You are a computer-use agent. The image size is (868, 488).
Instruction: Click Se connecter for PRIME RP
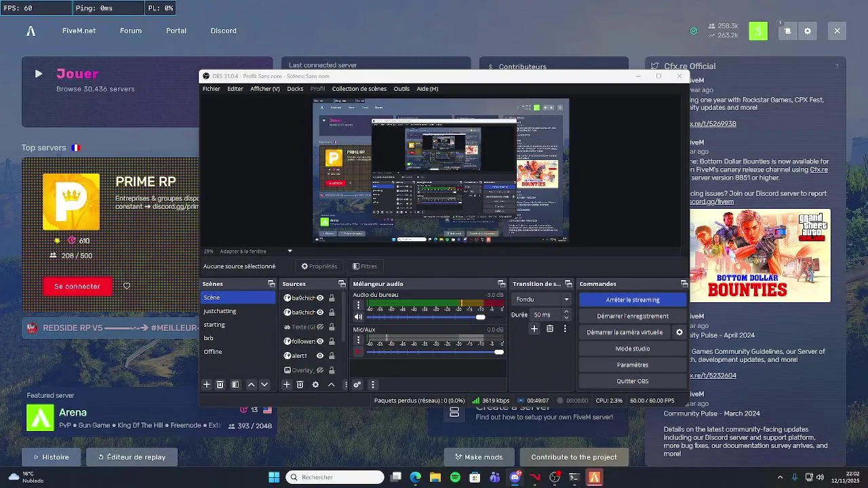77,286
